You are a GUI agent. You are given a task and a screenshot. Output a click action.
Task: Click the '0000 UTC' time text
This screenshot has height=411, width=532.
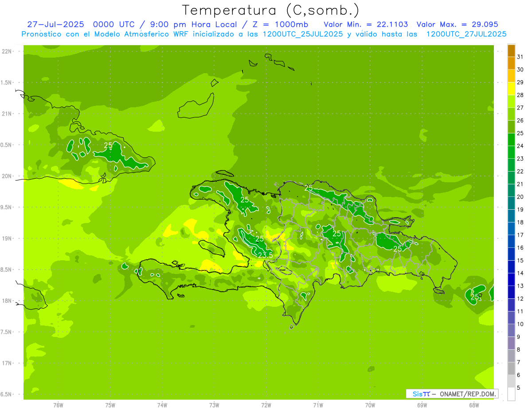point(115,24)
